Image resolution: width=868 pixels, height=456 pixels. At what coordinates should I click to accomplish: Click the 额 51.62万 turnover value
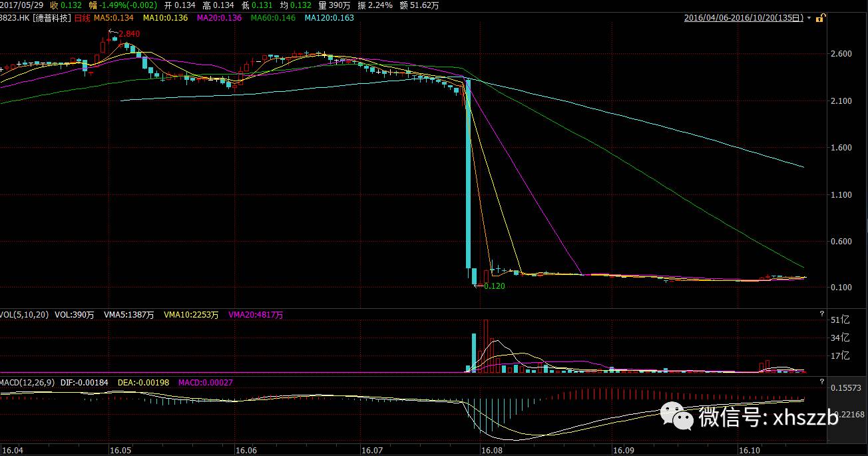pos(419,5)
